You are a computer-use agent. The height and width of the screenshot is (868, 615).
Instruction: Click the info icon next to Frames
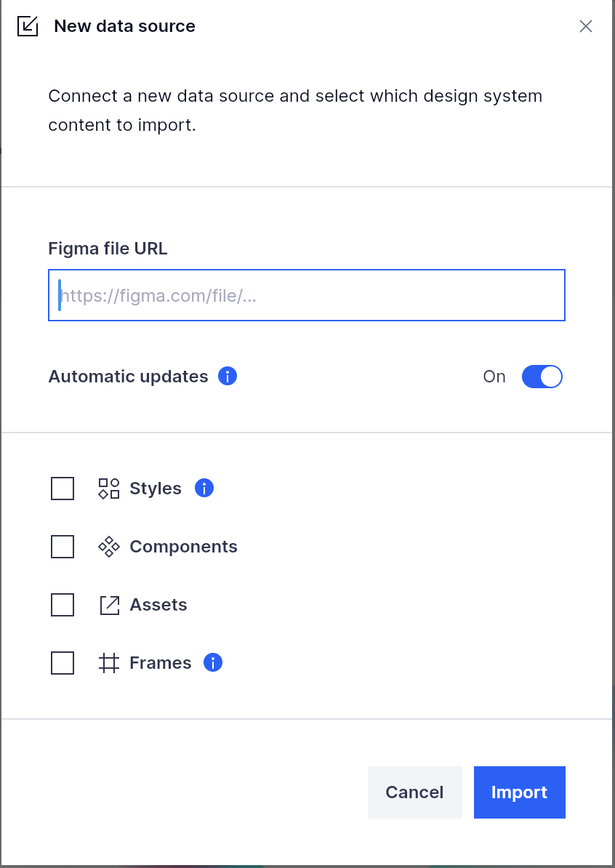coord(213,662)
